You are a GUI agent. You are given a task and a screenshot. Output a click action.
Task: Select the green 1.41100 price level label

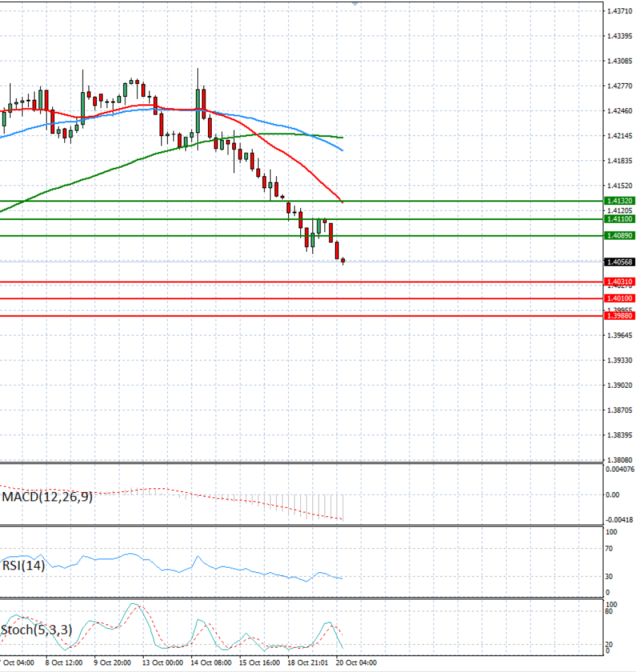[619, 219]
